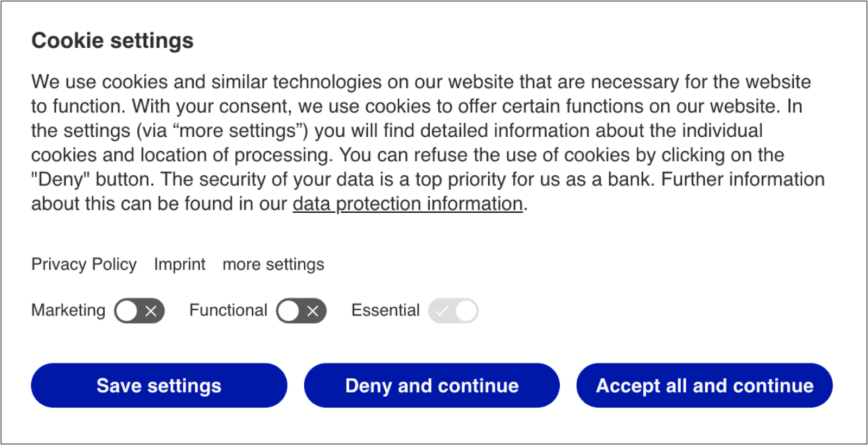The width and height of the screenshot is (868, 445).
Task: Click the X icon on the Functional toggle
Action: [x=313, y=310]
